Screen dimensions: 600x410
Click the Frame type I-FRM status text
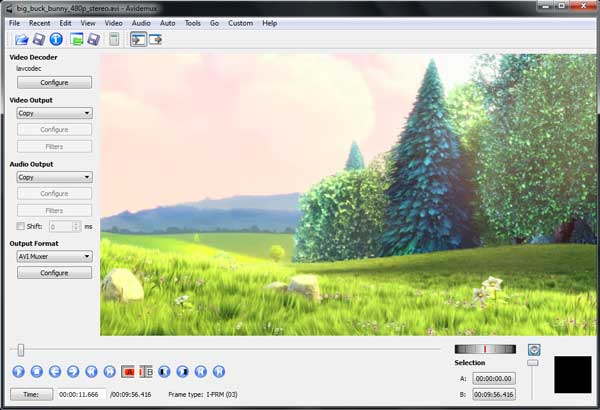(203, 394)
